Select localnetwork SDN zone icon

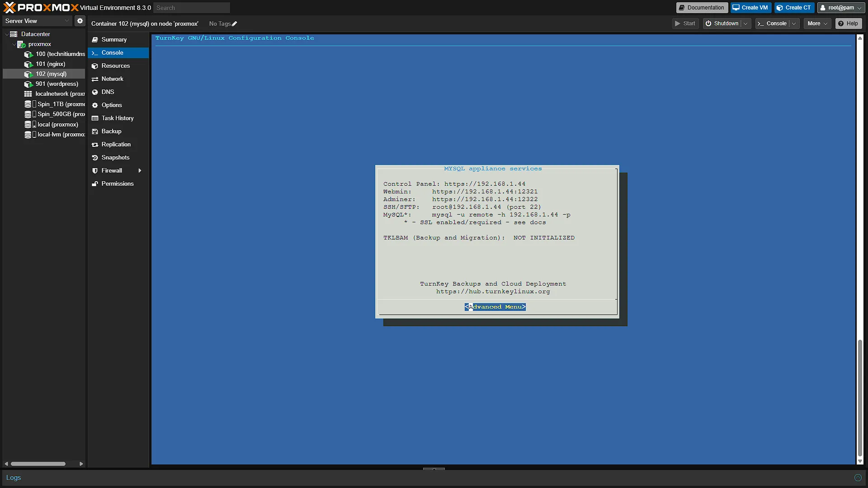point(28,94)
